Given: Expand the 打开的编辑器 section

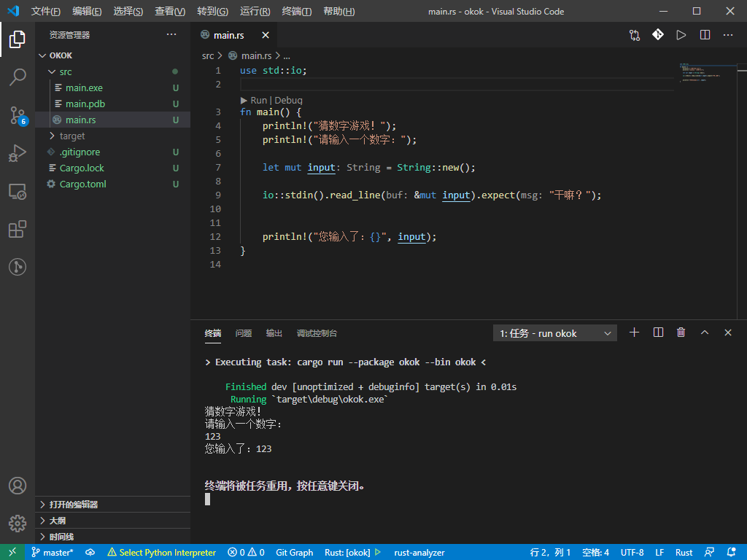Looking at the screenshot, I should point(113,505).
